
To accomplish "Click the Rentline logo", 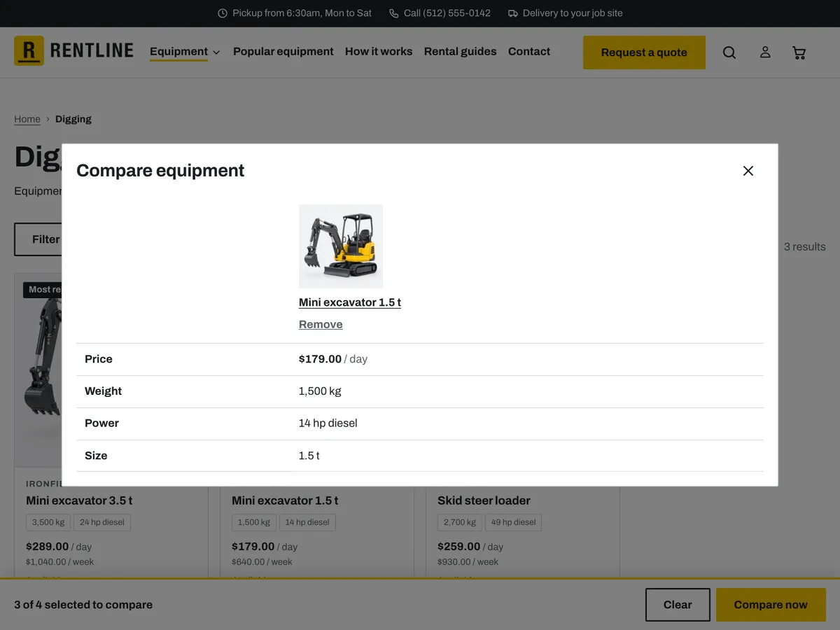I will [x=73, y=51].
